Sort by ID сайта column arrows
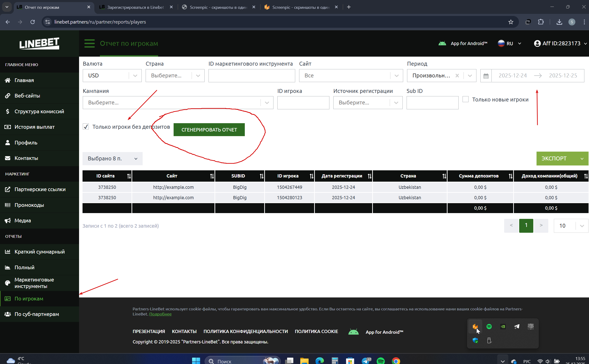 pos(129,176)
